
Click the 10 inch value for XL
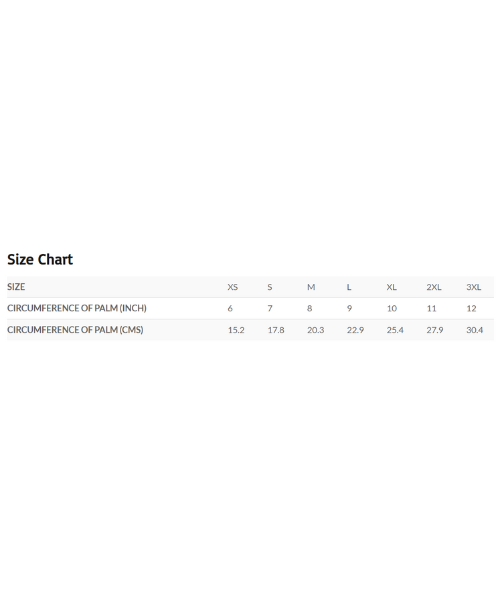(392, 308)
